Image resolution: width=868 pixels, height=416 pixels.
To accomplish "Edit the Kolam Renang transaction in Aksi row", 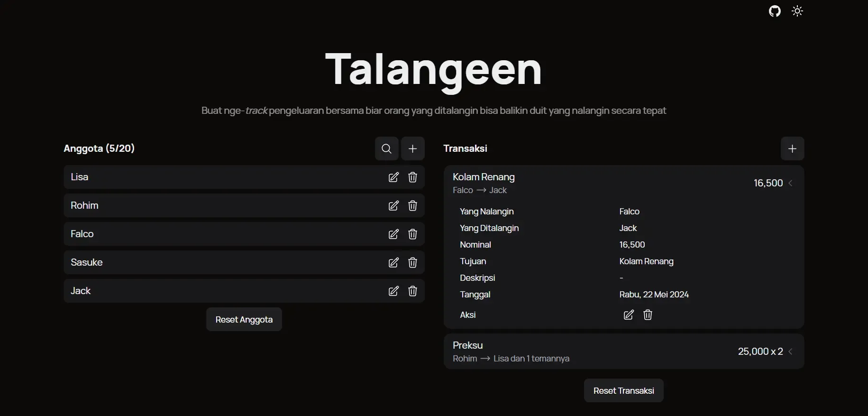I will point(629,315).
